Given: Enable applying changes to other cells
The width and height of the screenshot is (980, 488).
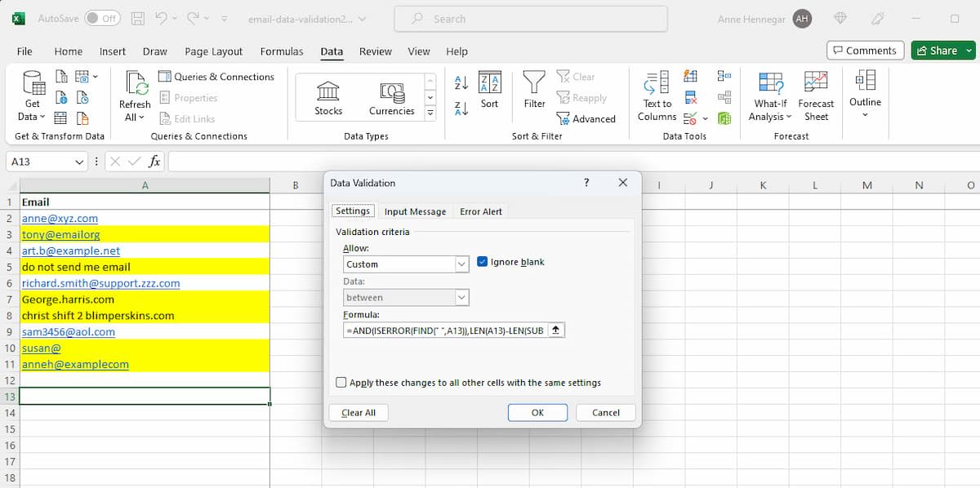Looking at the screenshot, I should click(341, 382).
